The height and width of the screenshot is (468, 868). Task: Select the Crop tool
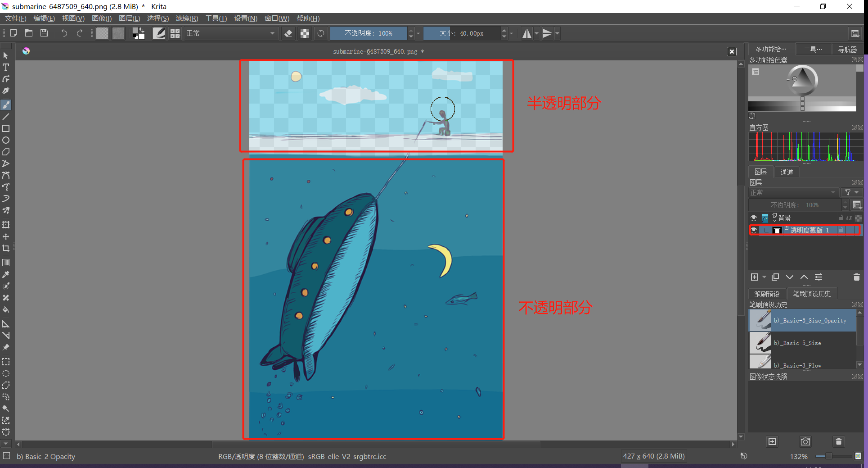tap(6, 248)
